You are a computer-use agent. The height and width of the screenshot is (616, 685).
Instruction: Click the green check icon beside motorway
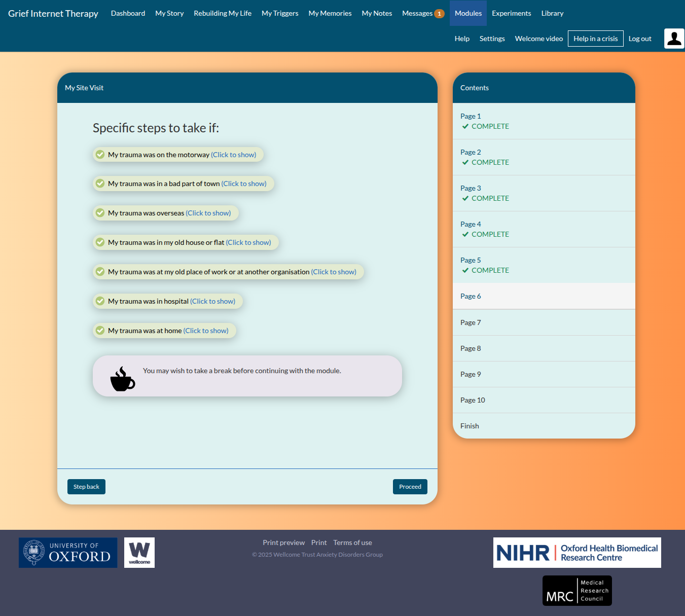tap(100, 155)
